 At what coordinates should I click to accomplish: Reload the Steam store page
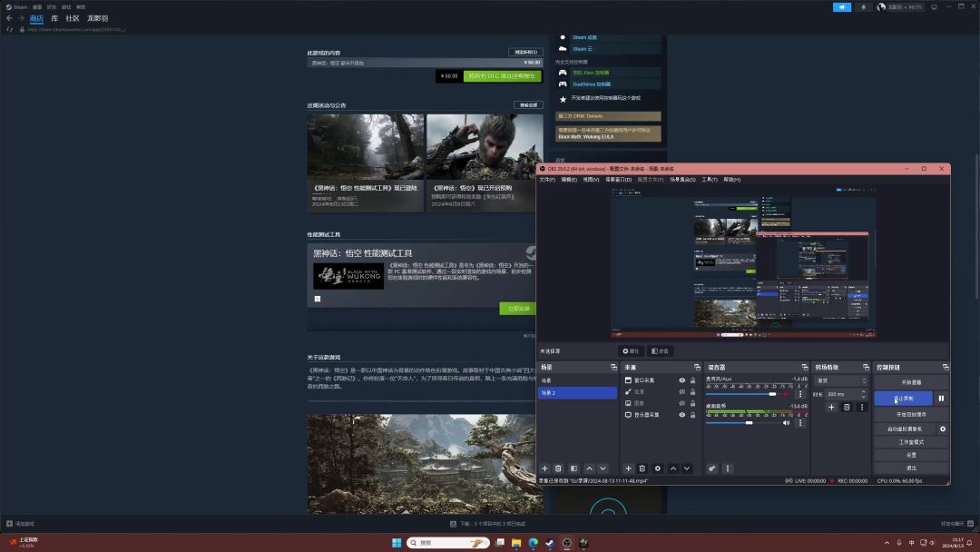click(9, 29)
